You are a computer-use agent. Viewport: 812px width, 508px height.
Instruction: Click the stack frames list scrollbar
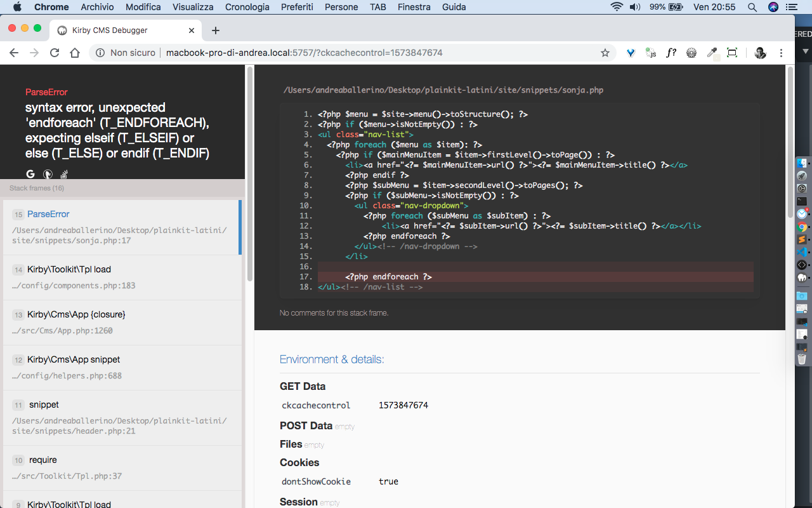pyautogui.click(x=250, y=175)
